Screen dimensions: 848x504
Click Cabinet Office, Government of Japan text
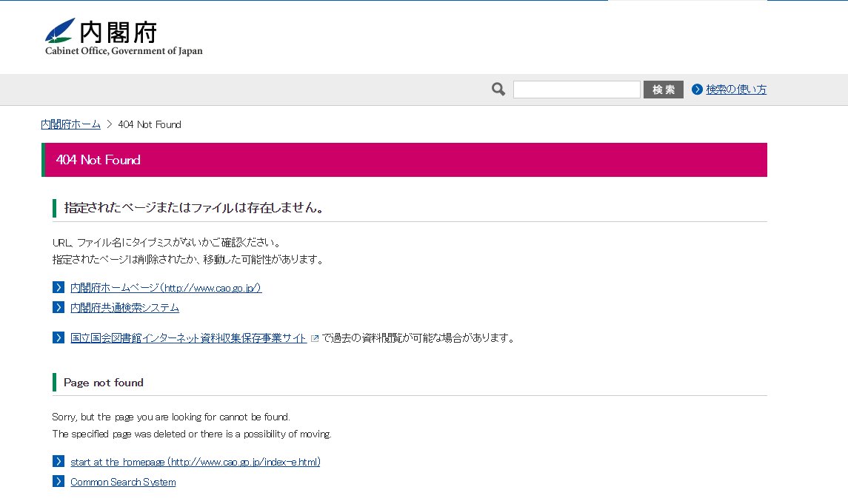coord(124,51)
